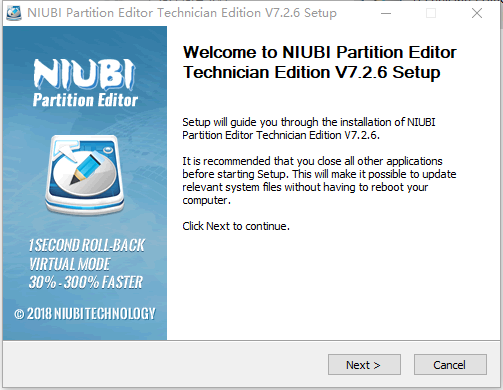Click the '30% - 300% FASTER' banner text
Viewport: 503px width, 390px height.
[x=85, y=282]
